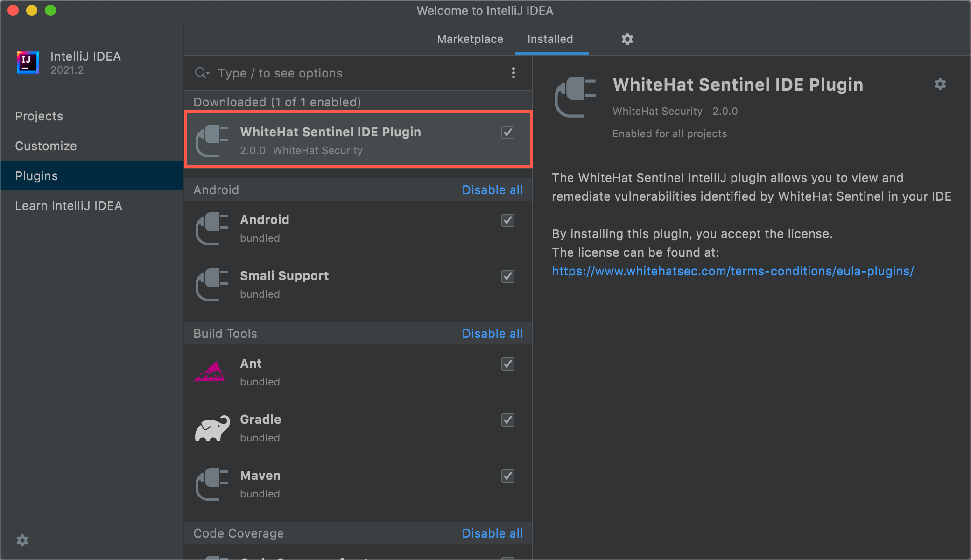Toggle the Ant plugin checkbox
This screenshot has width=971, height=560.
507,364
